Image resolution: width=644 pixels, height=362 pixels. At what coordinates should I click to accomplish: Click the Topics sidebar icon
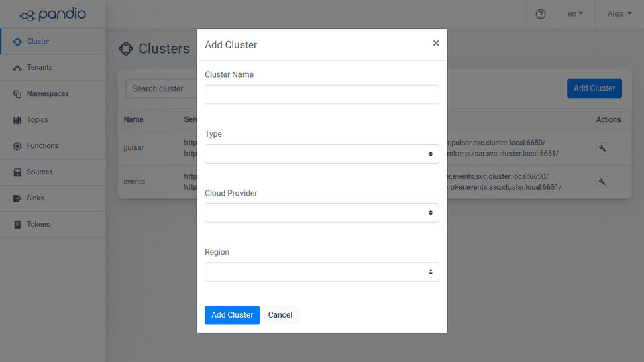(x=17, y=120)
